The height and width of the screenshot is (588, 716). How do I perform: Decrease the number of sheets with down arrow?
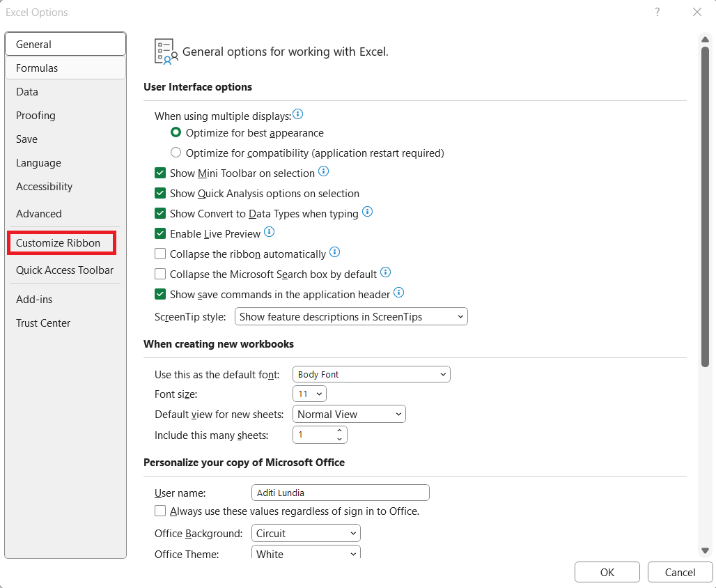[x=339, y=439]
